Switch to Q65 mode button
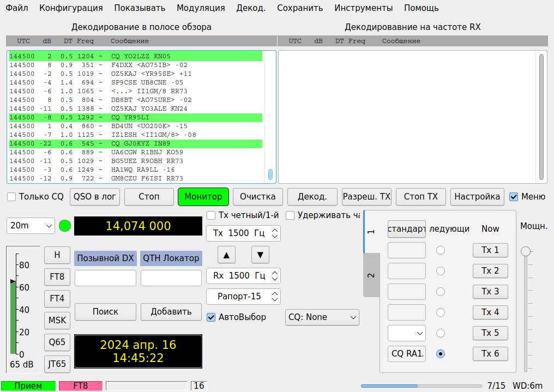The width and height of the screenshot is (554, 392). click(x=57, y=342)
